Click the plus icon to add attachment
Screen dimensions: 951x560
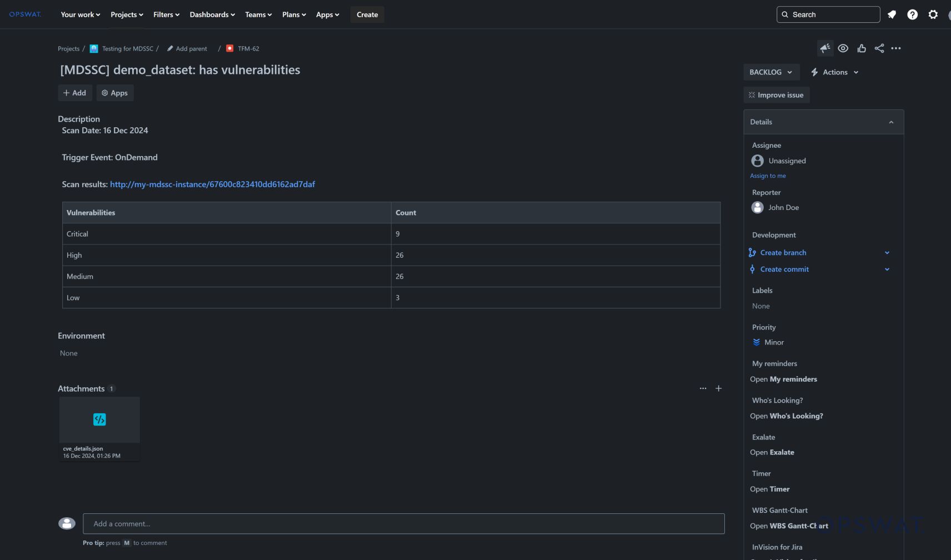tap(718, 388)
